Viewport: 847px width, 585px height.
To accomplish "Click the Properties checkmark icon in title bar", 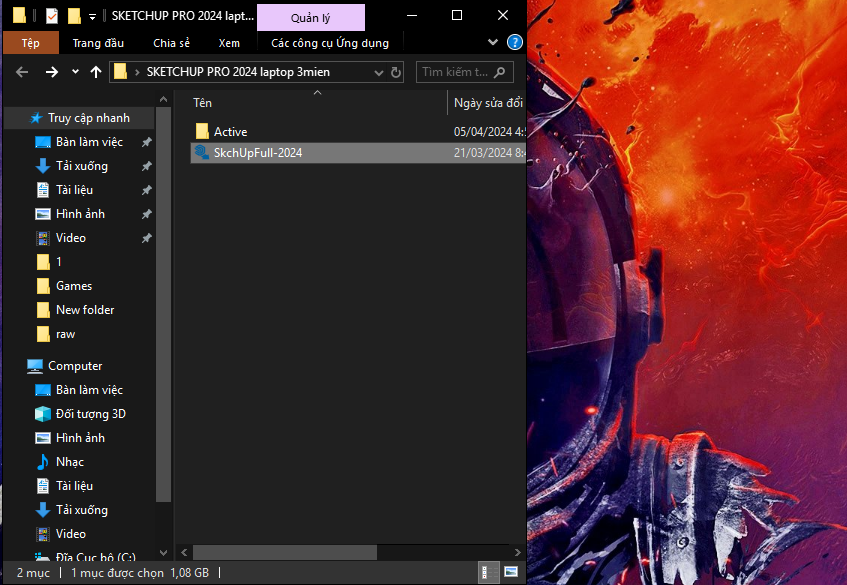I will (x=51, y=16).
